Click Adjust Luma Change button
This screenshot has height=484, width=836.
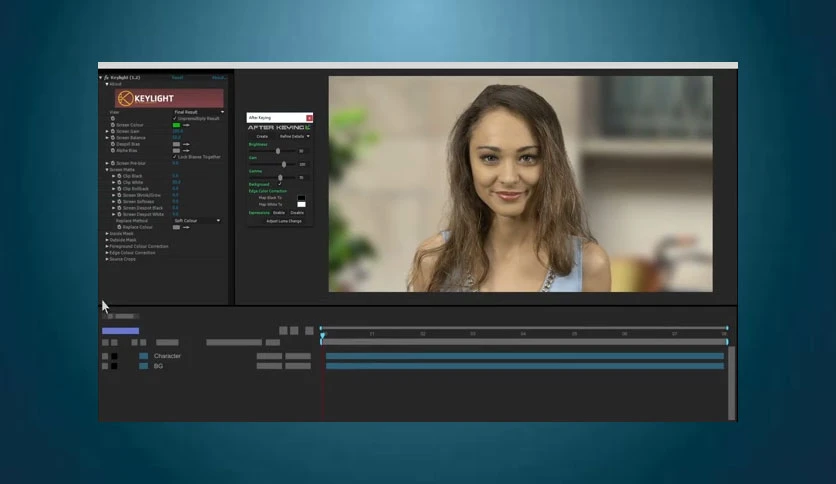[284, 221]
